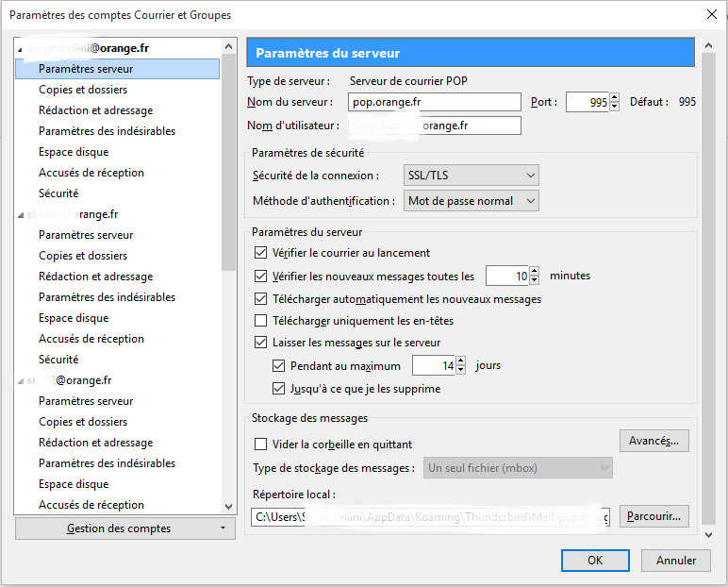Viewport: 728px width, 587px height.
Task: Select Copies et dossiers under first account
Action: pyautogui.click(x=82, y=90)
